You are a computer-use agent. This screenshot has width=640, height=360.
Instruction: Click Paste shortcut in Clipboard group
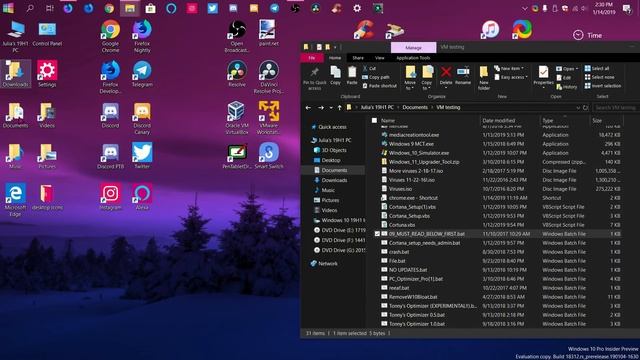tap(379, 86)
